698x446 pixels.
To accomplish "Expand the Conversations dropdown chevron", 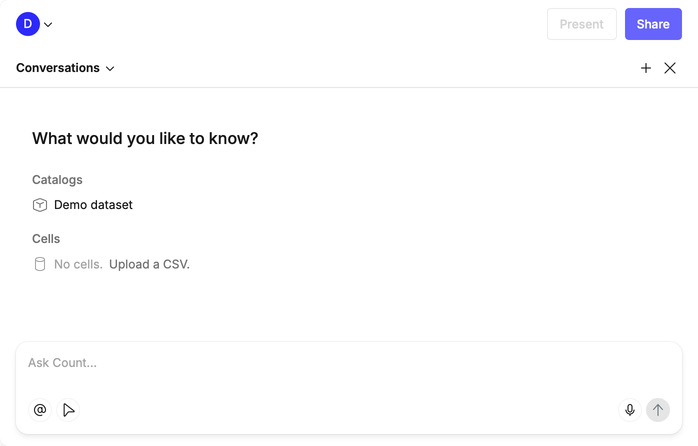I will pyautogui.click(x=110, y=69).
